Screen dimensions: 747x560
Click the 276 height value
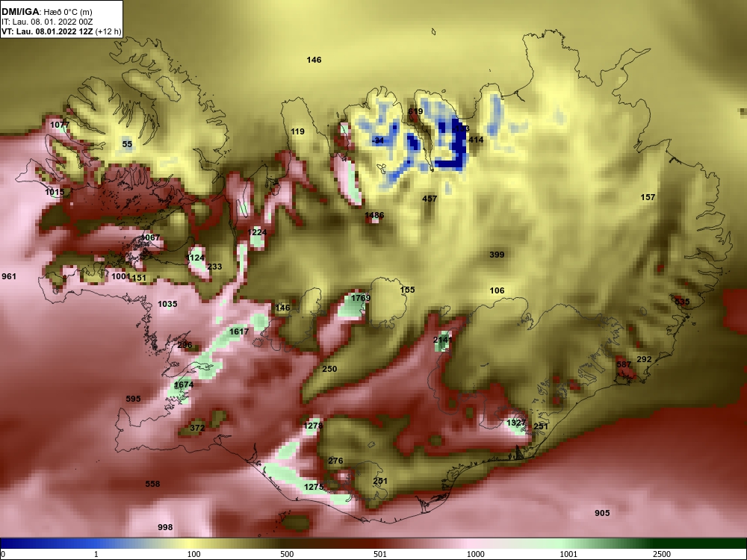tap(335, 461)
